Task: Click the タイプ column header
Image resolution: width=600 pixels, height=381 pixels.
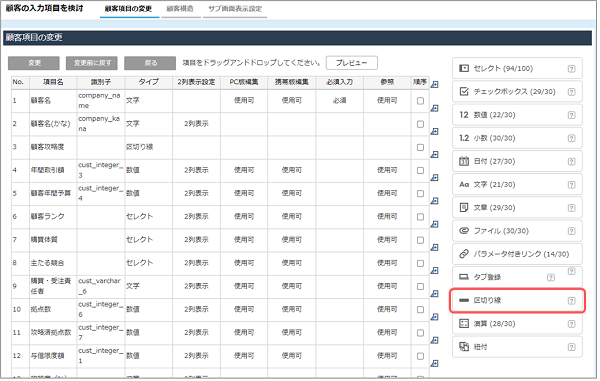Action: [x=148, y=82]
